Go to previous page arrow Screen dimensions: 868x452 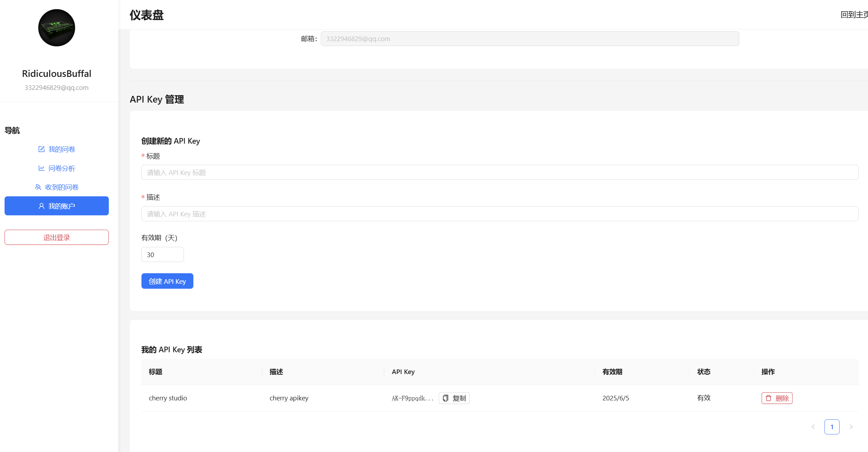pyautogui.click(x=813, y=427)
